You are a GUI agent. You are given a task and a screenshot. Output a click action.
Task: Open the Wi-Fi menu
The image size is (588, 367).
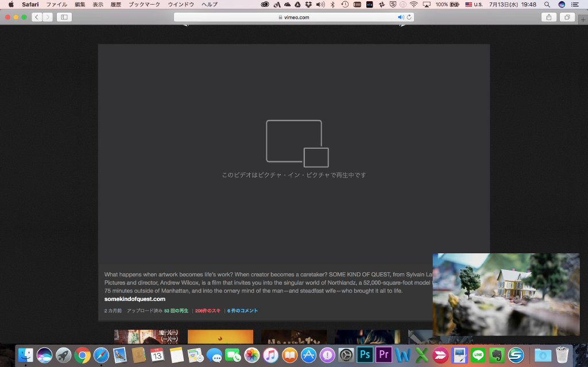[413, 5]
